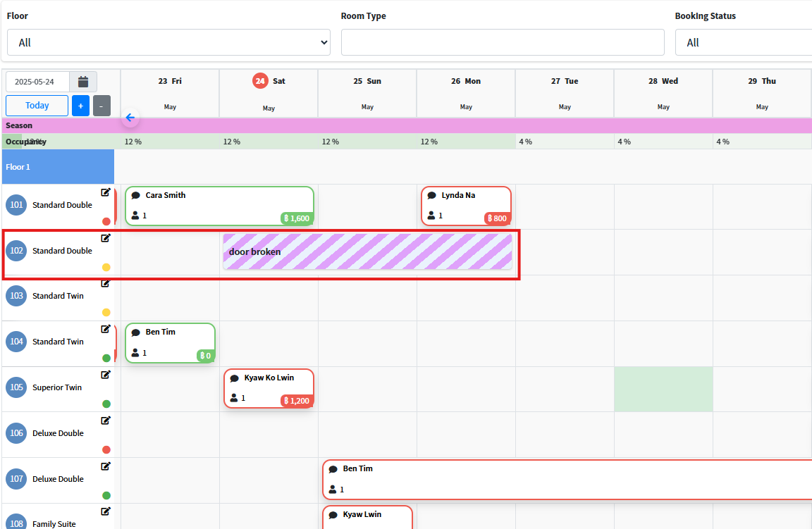Open edit icon for room 101
Viewport: 812px width, 529px height.
(106, 192)
